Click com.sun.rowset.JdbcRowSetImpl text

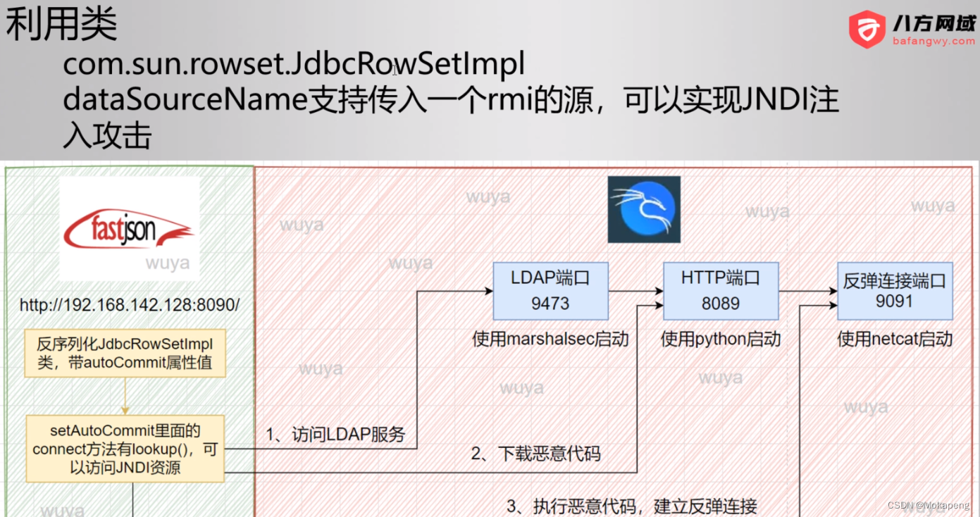[294, 65]
